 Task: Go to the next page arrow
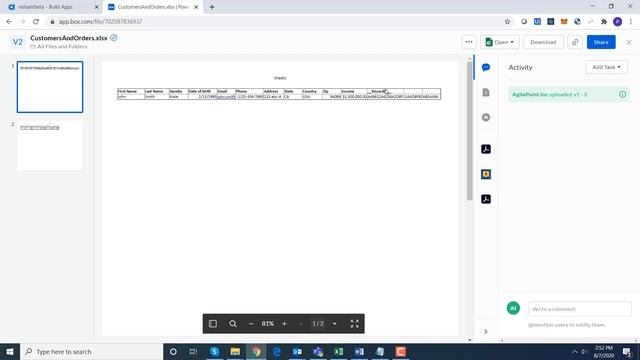[x=335, y=324]
